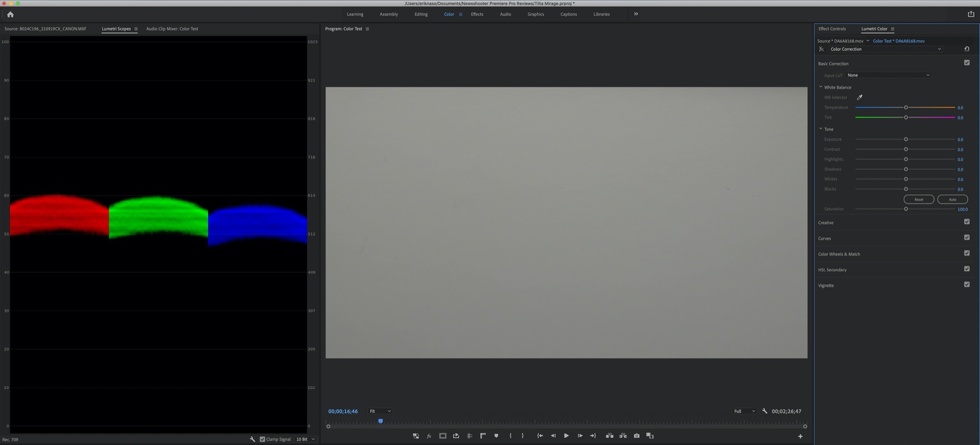Click the Home icon
980x445 pixels.
pyautogui.click(x=10, y=14)
